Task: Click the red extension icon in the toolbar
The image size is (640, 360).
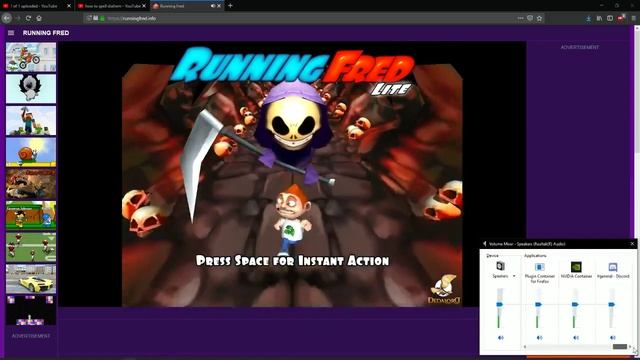Action: (x=621, y=18)
